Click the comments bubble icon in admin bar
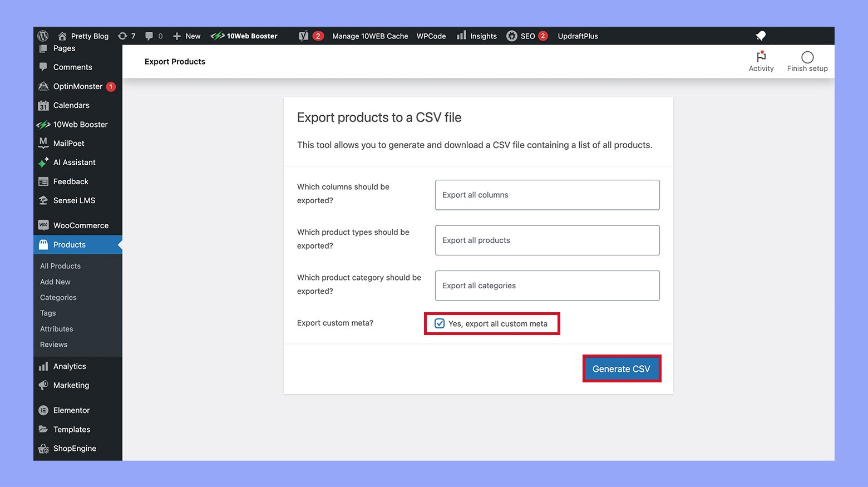This screenshot has width=868, height=487. pyautogui.click(x=149, y=36)
